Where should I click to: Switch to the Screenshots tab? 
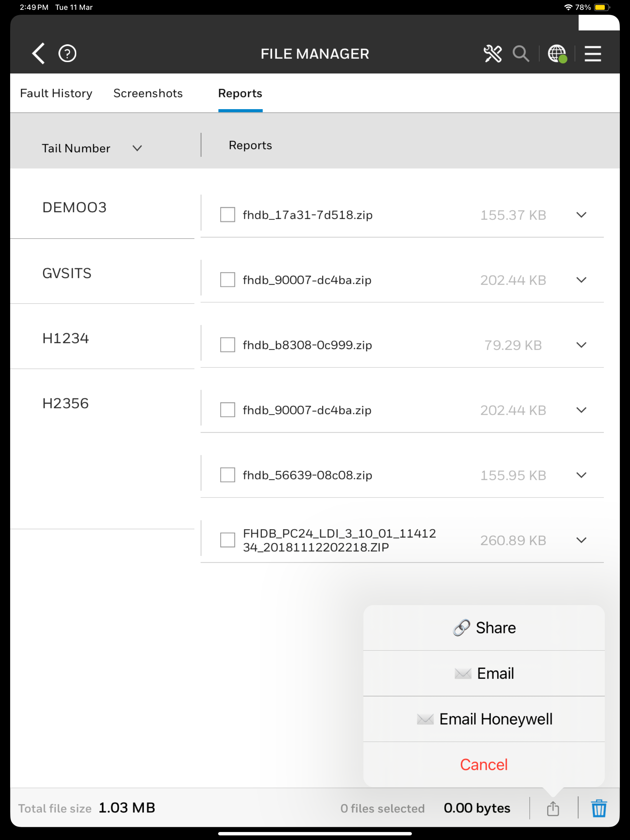click(x=148, y=93)
